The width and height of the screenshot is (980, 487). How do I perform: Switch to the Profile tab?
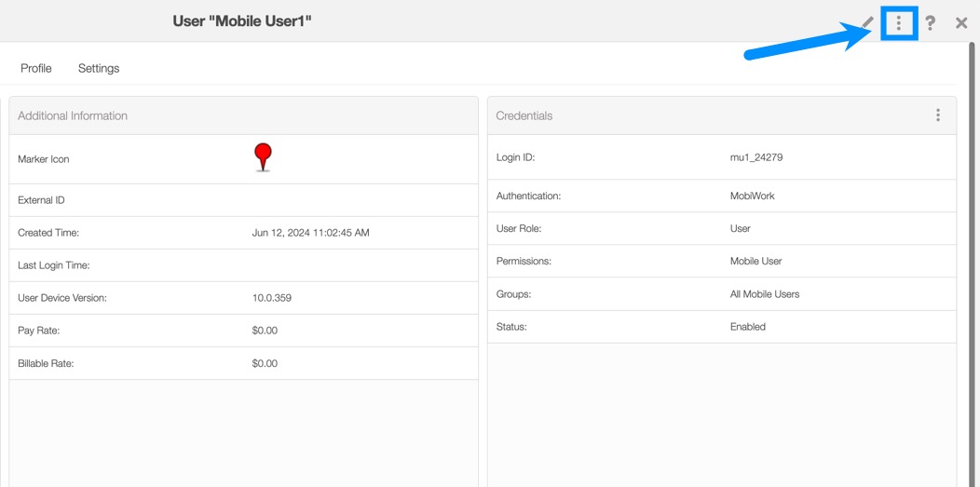tap(36, 68)
